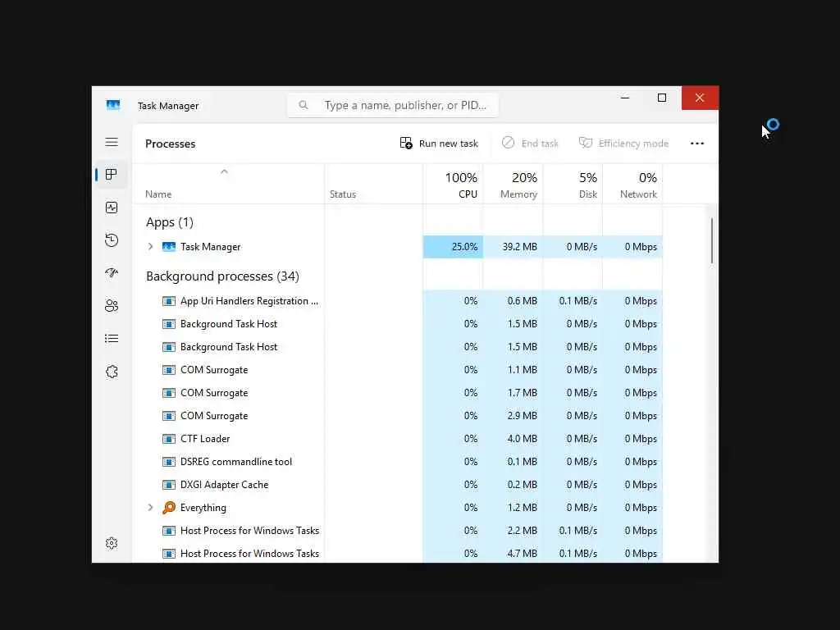Click Run new task button
This screenshot has width=840, height=630.
click(440, 143)
